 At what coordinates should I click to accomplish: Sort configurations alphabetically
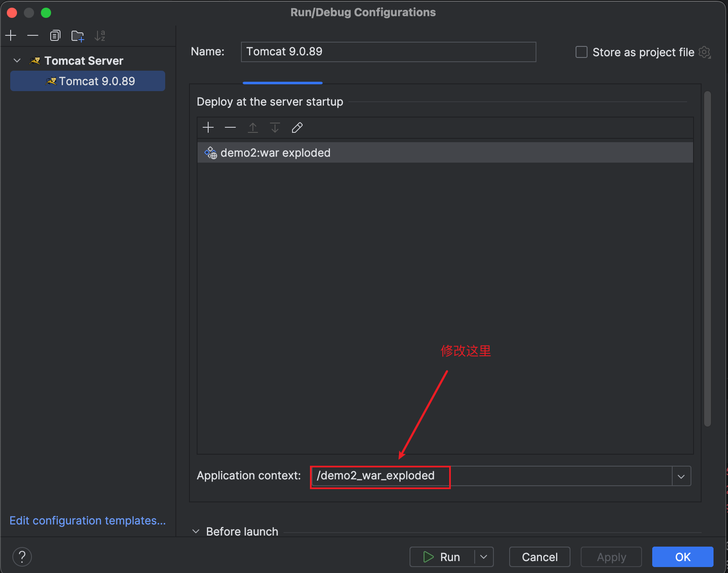pyautogui.click(x=100, y=36)
